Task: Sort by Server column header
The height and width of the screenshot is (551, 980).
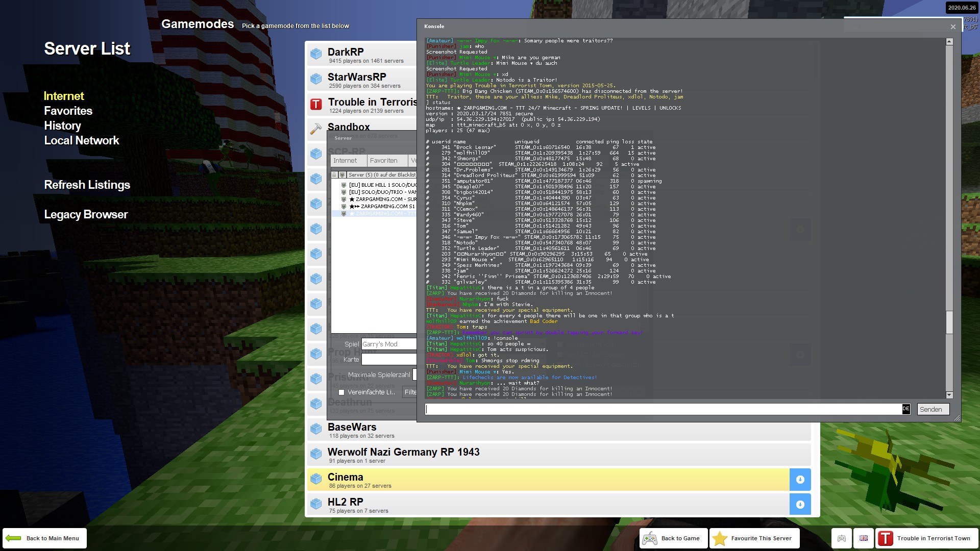Action: (382, 175)
